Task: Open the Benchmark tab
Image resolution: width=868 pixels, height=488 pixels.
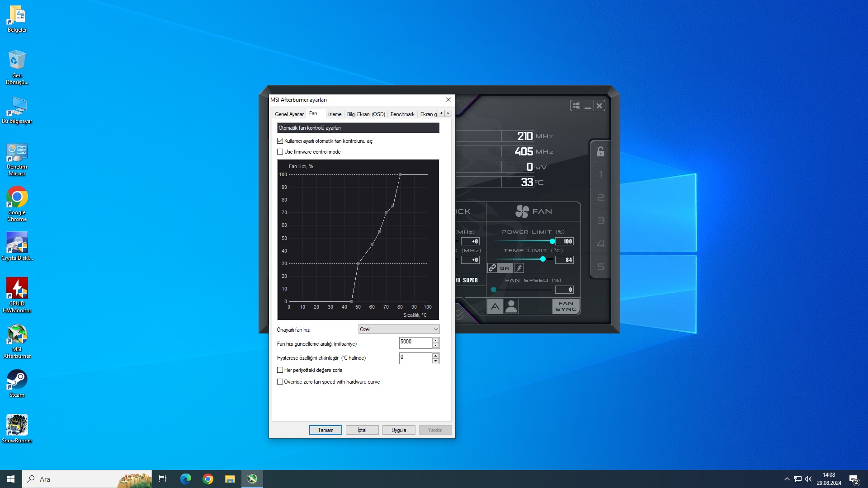Action: tap(402, 114)
